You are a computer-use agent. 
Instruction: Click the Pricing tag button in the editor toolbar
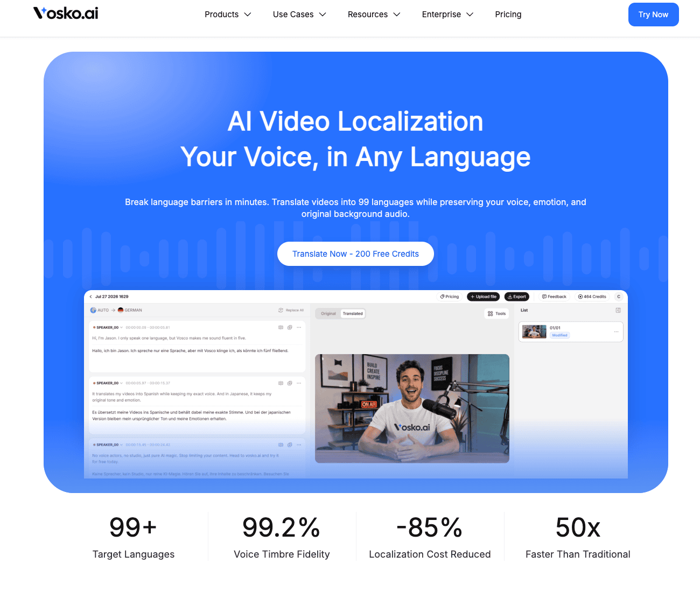tap(450, 297)
